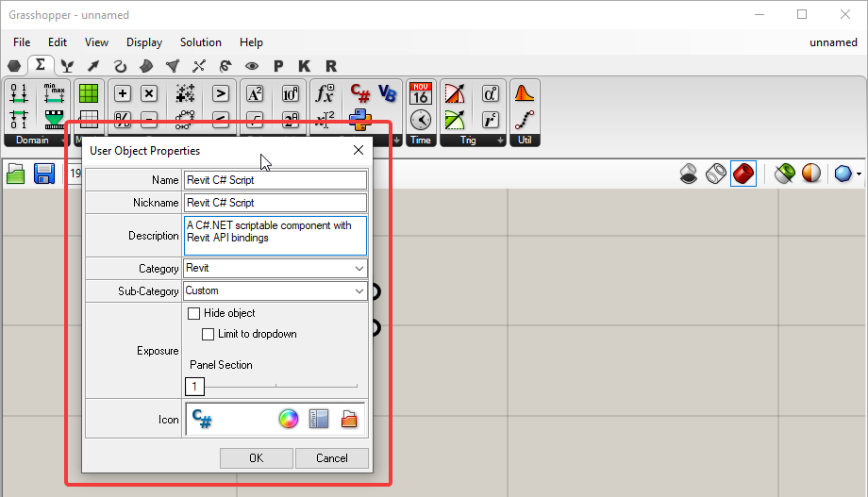
Task: Save the document with the floppy disk icon
Action: 43,174
